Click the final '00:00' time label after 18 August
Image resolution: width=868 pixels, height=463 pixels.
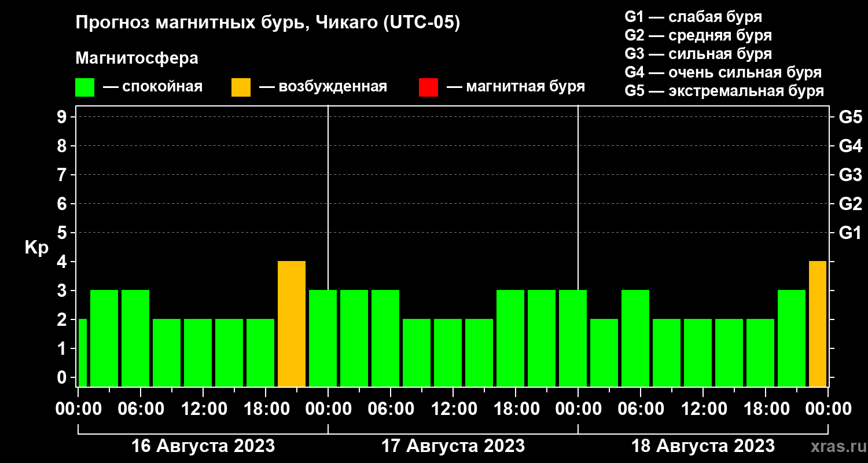tap(828, 409)
